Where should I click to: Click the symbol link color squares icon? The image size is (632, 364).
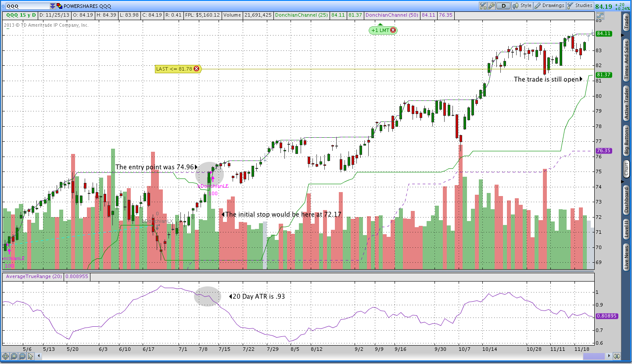pyautogui.click(x=59, y=6)
